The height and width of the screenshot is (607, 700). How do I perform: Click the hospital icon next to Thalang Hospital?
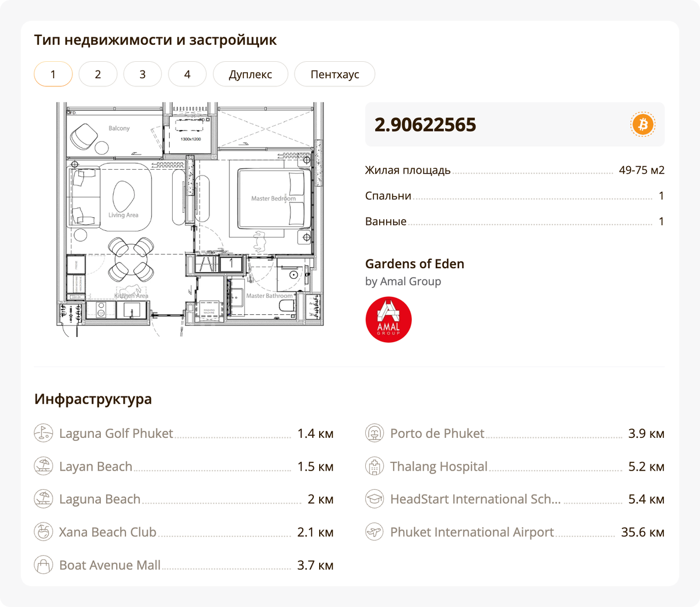(x=374, y=466)
